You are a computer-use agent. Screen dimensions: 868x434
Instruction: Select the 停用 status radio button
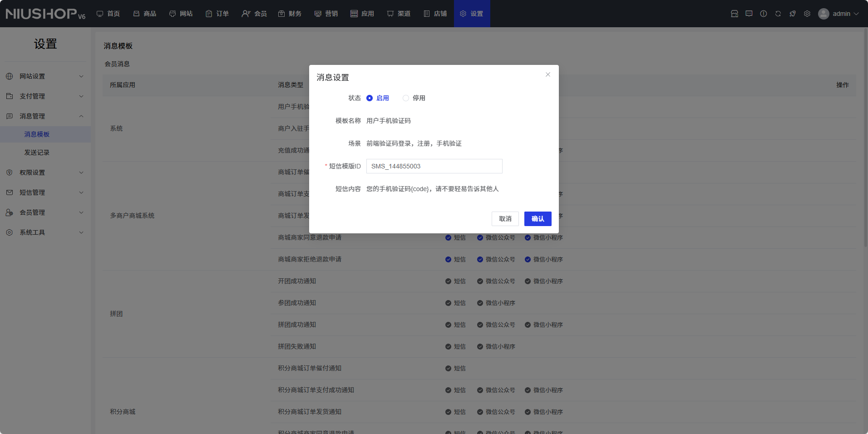pyautogui.click(x=406, y=98)
